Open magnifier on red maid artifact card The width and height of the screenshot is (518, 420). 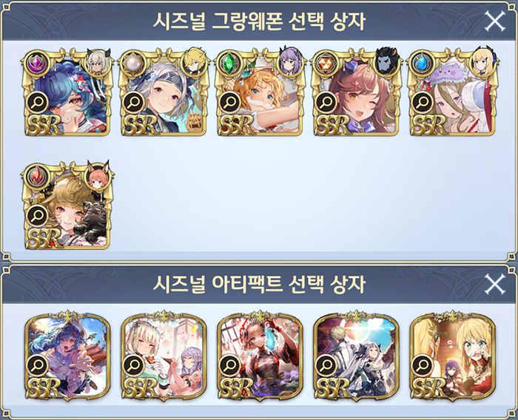[230, 365]
